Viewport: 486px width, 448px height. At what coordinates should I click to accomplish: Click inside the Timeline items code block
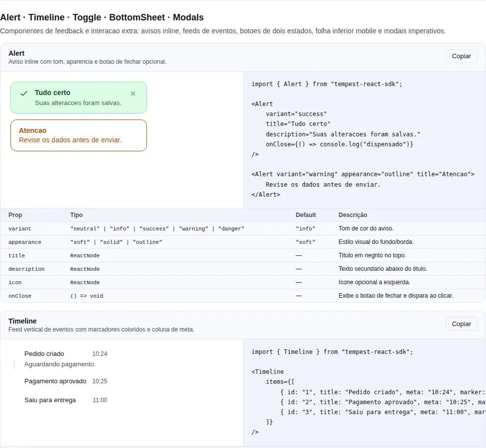coord(364,393)
